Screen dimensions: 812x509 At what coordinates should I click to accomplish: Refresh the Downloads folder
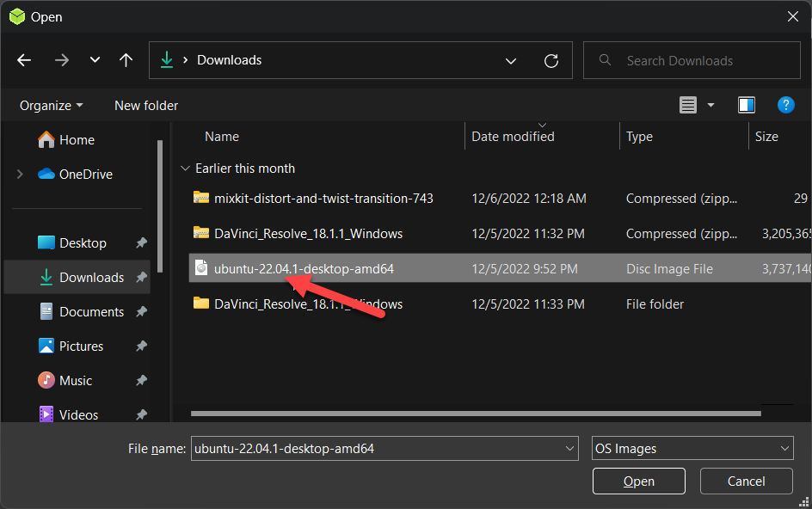(x=551, y=60)
